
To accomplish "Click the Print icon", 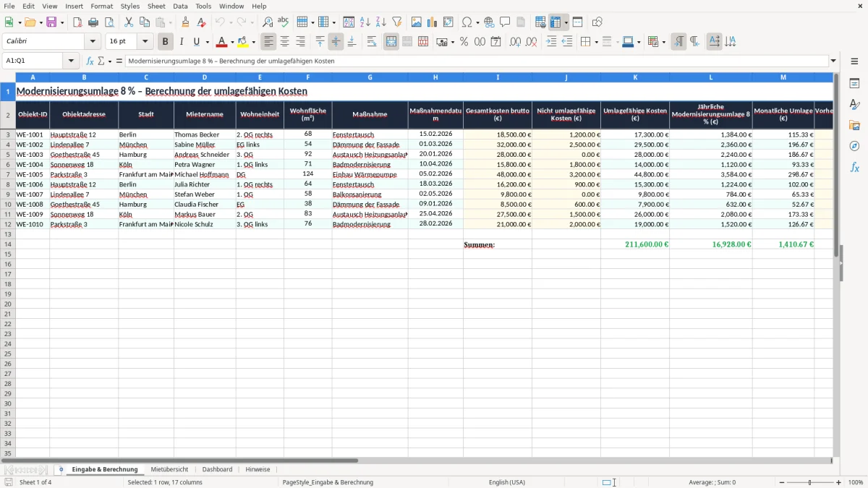I will pos(93,22).
